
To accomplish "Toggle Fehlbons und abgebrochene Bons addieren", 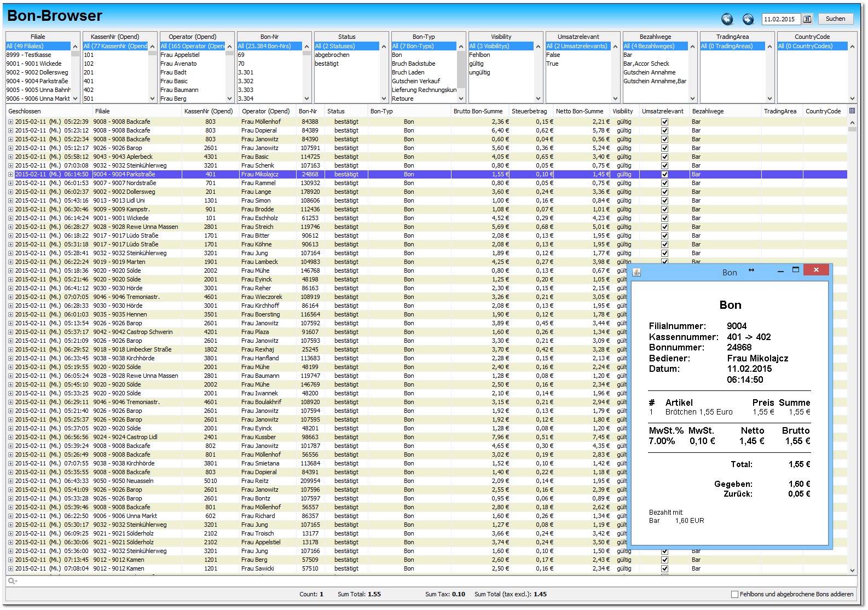I will (734, 594).
